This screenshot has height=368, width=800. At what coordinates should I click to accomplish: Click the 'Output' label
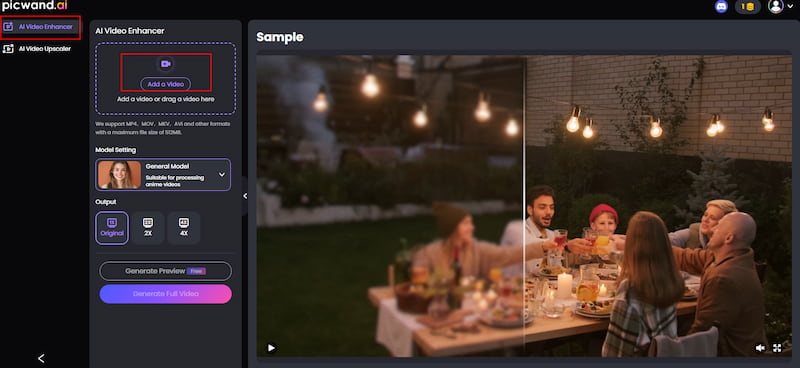pyautogui.click(x=106, y=202)
